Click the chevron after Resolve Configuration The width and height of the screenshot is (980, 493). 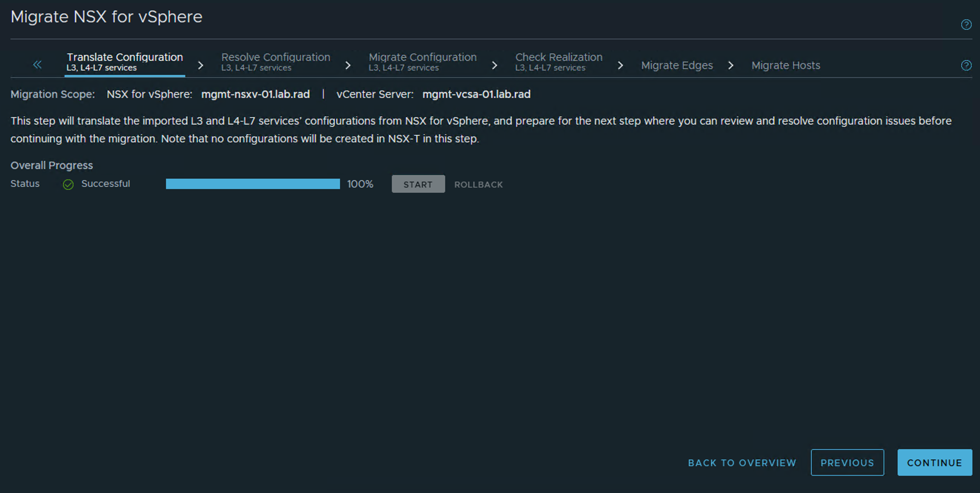click(348, 66)
